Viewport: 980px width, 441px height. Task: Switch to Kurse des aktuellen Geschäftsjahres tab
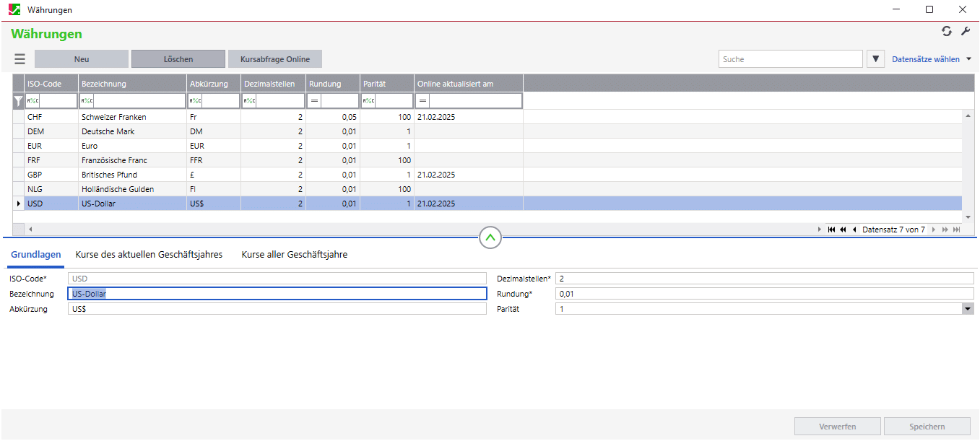point(149,255)
